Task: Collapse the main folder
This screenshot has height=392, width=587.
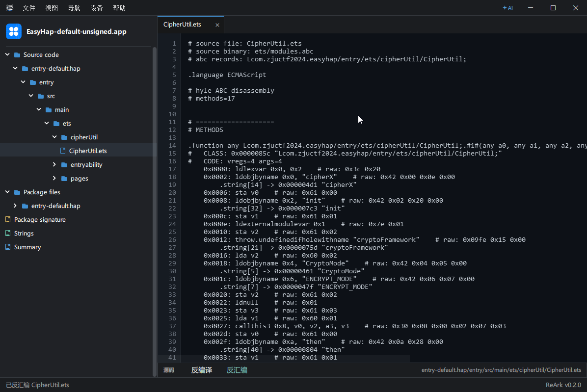Action: (39, 109)
